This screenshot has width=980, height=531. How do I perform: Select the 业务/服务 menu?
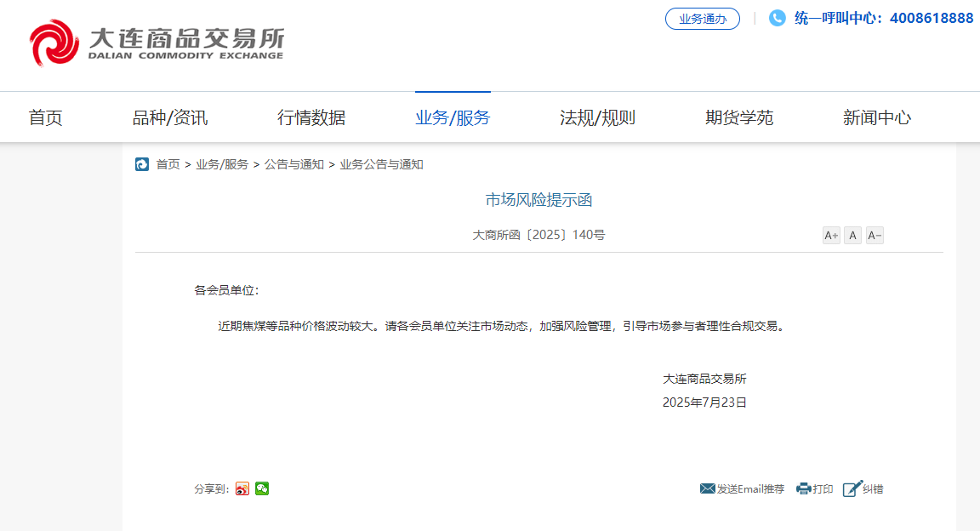coord(453,117)
